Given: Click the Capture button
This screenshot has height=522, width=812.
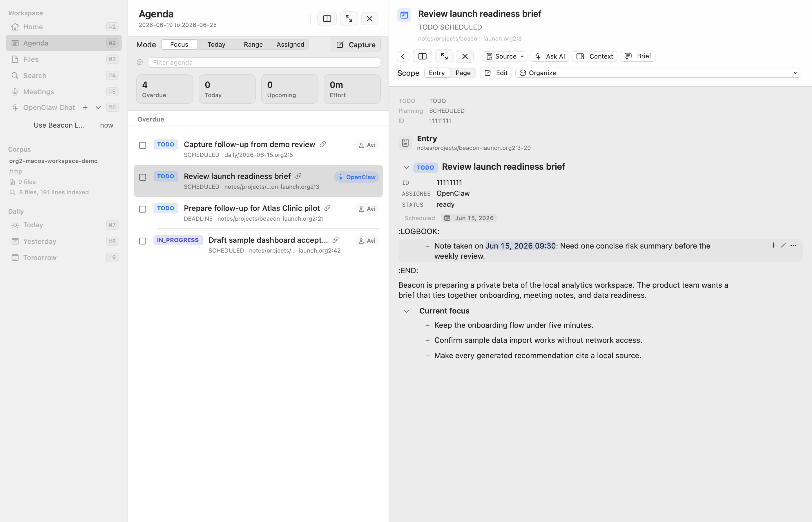Looking at the screenshot, I should click(356, 45).
